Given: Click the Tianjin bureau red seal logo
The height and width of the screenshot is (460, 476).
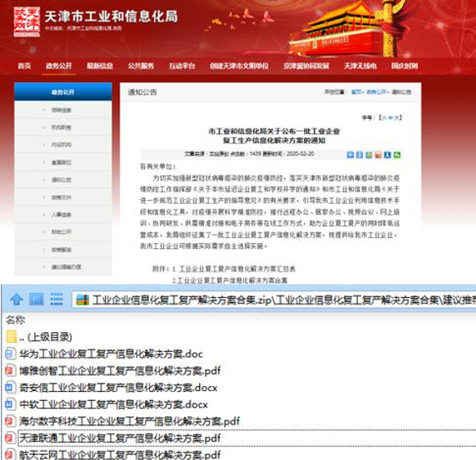Looking at the screenshot, I should 27,21.
